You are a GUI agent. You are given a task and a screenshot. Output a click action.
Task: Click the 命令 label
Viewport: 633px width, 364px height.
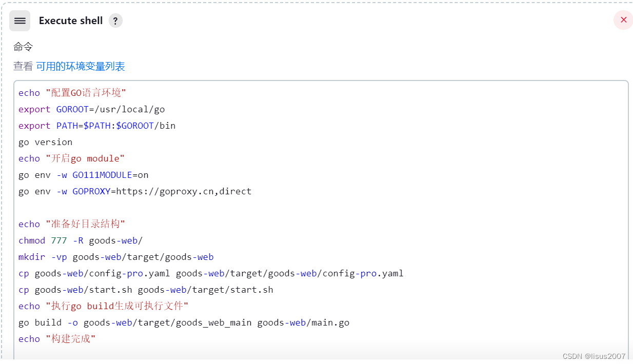point(23,47)
